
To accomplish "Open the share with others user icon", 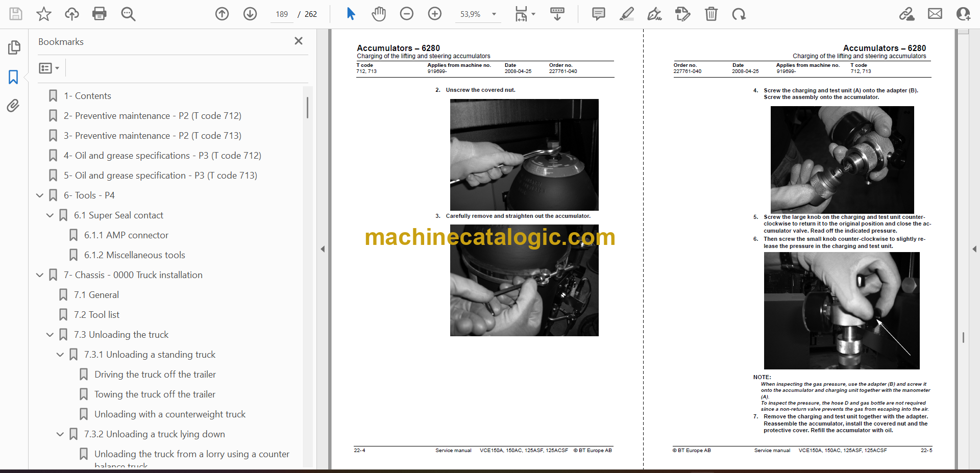I will (x=963, y=14).
